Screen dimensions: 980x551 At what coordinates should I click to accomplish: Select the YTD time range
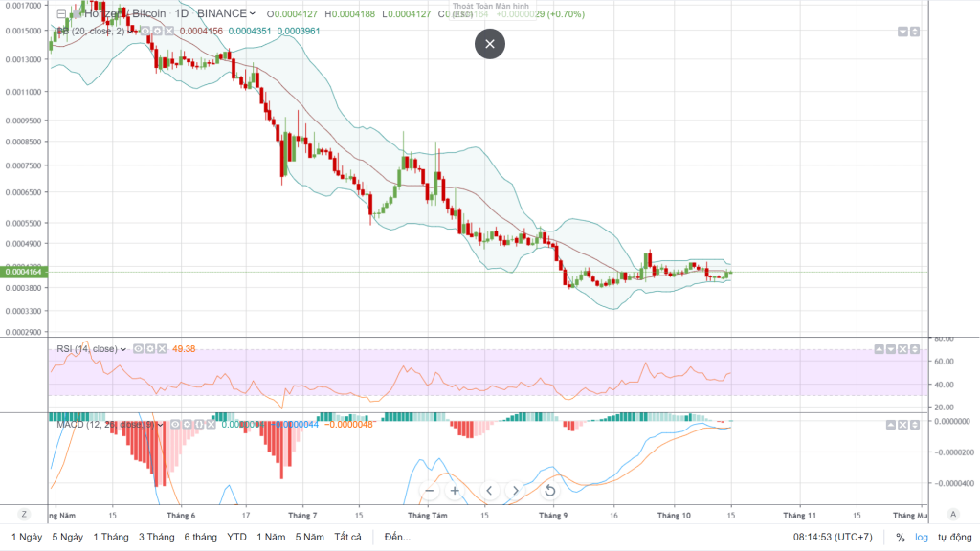coord(236,538)
